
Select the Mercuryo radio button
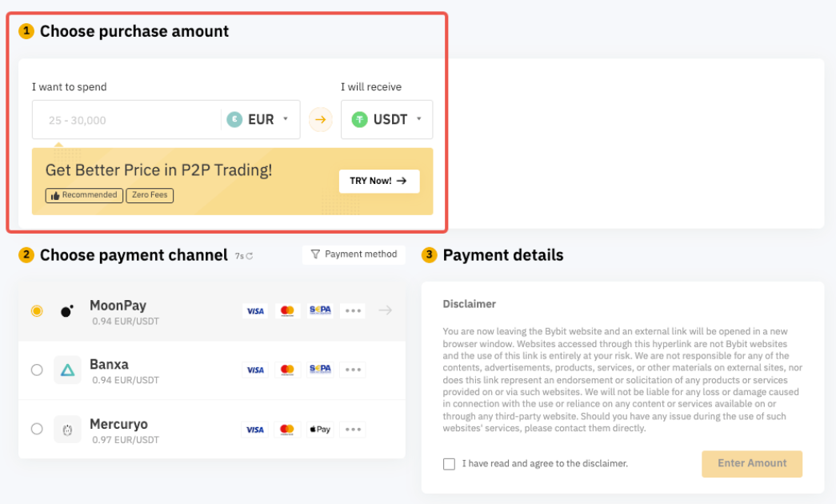click(37, 429)
